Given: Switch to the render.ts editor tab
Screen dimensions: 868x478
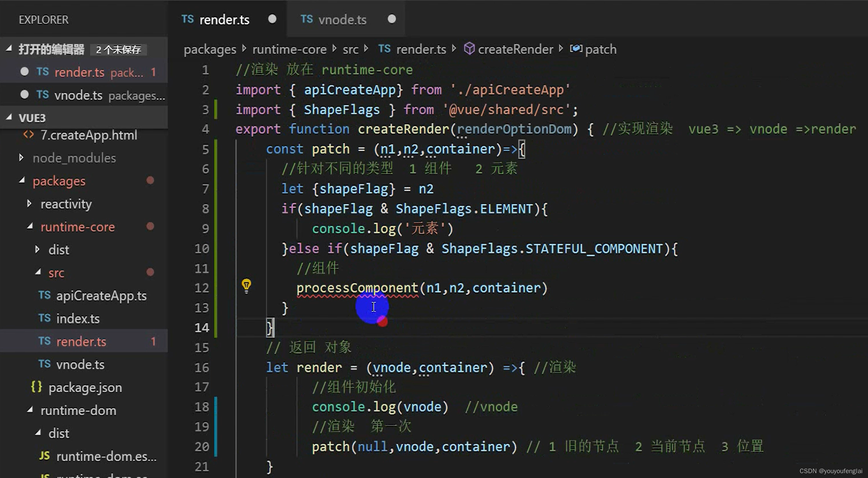Looking at the screenshot, I should (x=227, y=19).
